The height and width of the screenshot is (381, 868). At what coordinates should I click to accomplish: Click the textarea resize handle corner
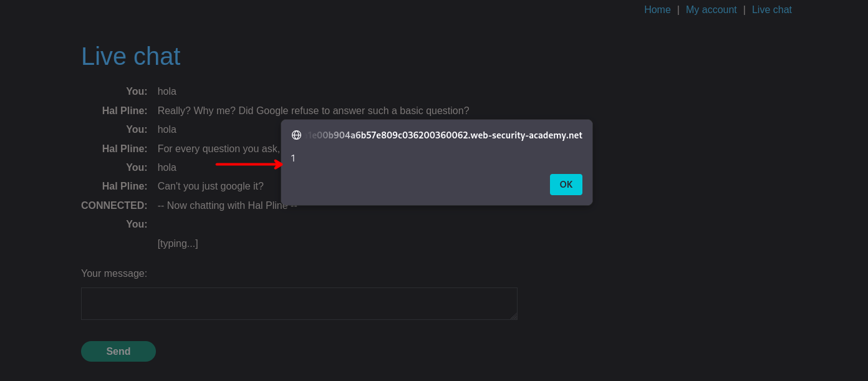[513, 316]
